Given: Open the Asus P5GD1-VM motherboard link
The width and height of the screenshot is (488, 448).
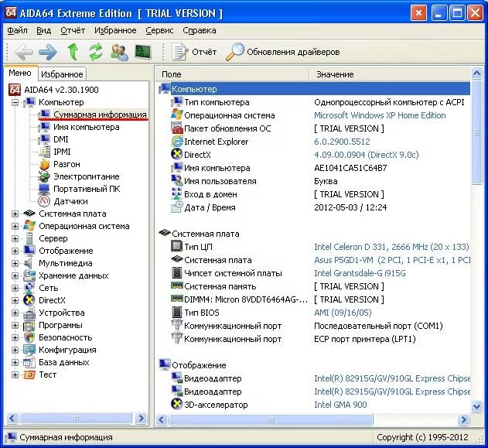Looking at the screenshot, I should (392, 260).
